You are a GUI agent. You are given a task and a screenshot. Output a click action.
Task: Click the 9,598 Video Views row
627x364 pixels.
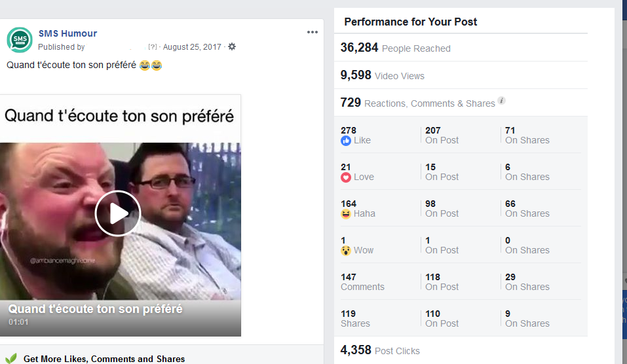click(383, 75)
